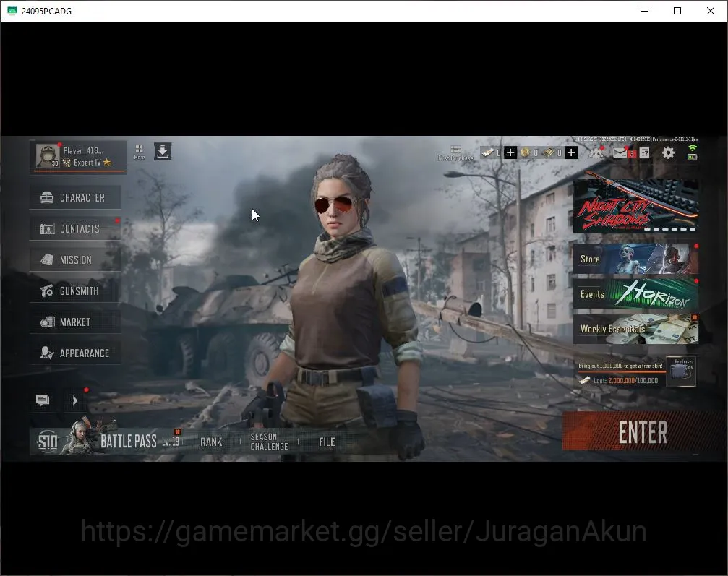Minimize the 24095PCADG window
The height and width of the screenshot is (576, 728).
click(x=644, y=11)
